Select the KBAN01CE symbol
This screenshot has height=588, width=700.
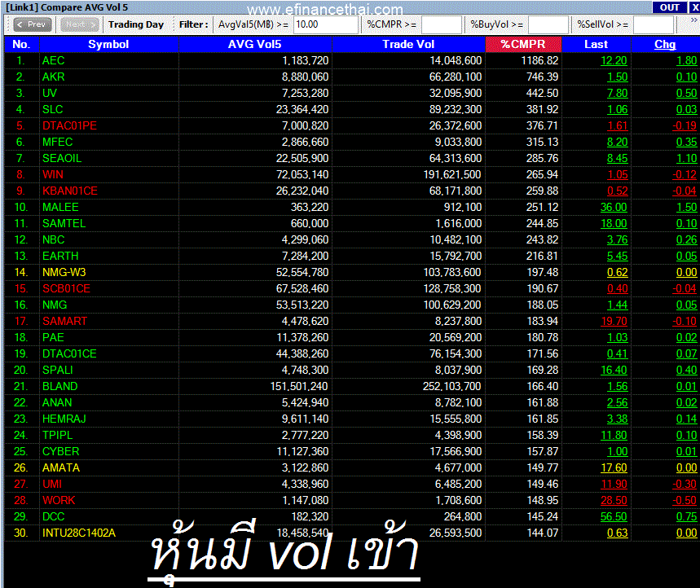point(70,191)
